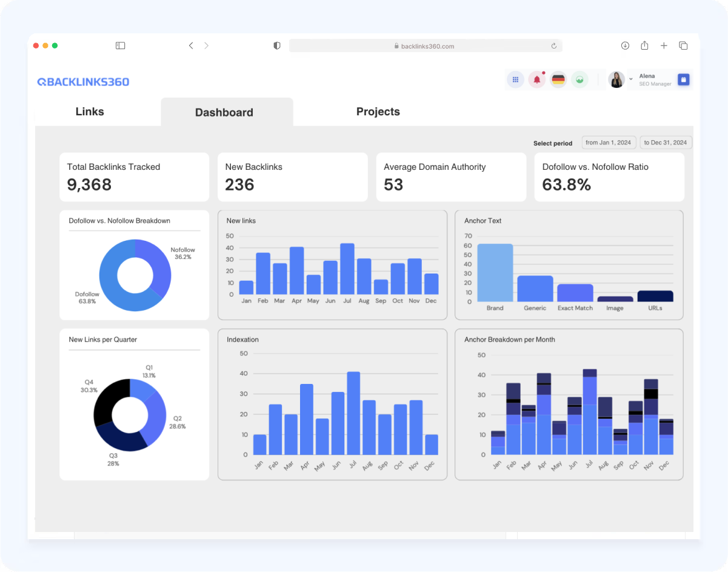This screenshot has height=572, width=728.
Task: Click the green mountain circle icon
Action: point(579,79)
